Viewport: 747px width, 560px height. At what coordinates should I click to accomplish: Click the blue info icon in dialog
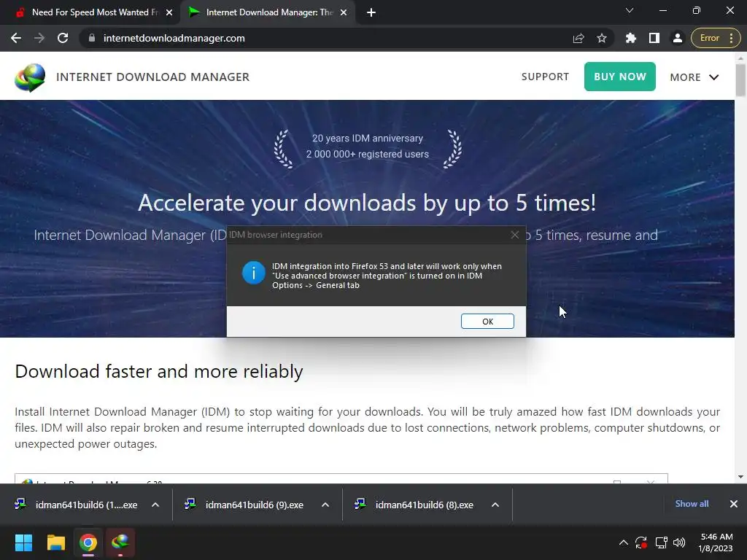(x=253, y=273)
